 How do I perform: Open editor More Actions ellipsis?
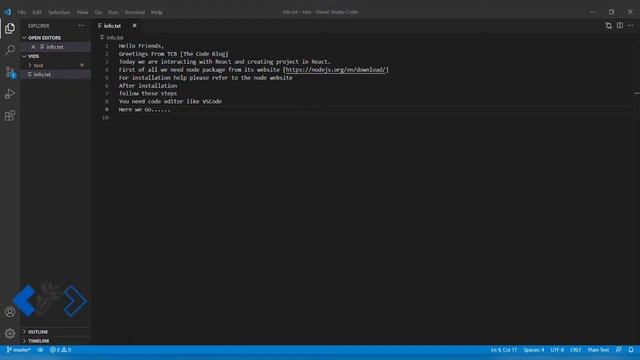coord(631,26)
